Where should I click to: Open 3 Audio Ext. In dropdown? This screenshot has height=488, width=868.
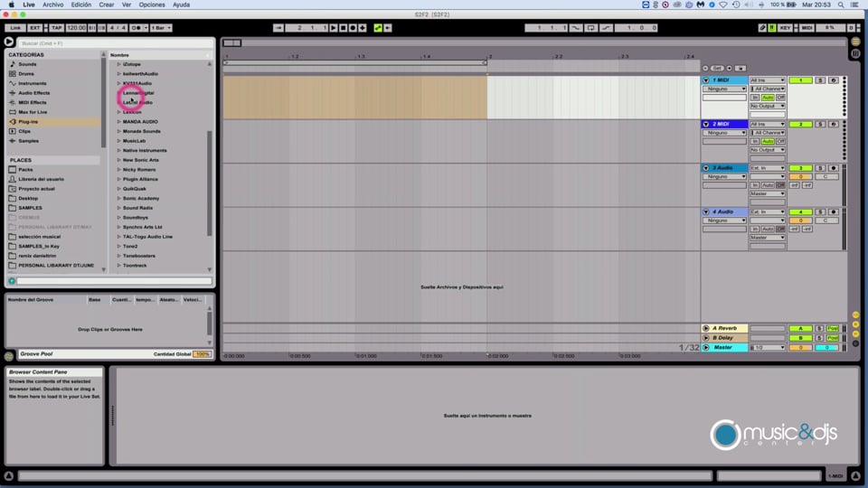coord(768,168)
